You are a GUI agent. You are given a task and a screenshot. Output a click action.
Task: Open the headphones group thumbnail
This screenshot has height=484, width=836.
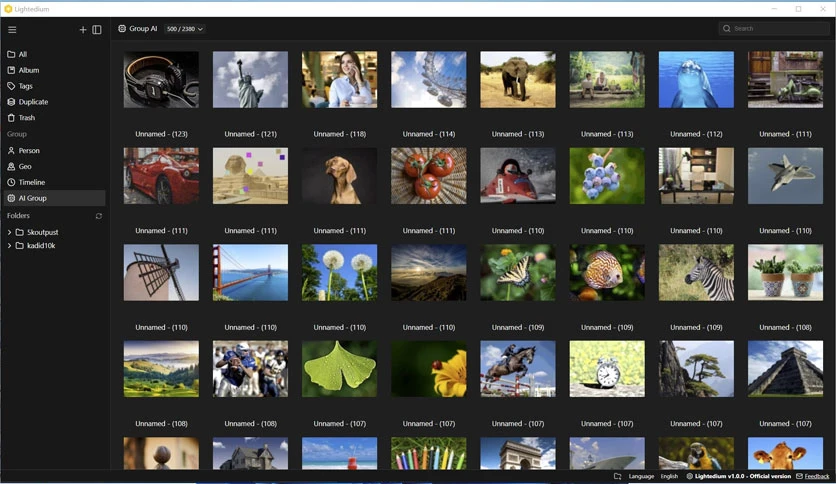point(161,79)
